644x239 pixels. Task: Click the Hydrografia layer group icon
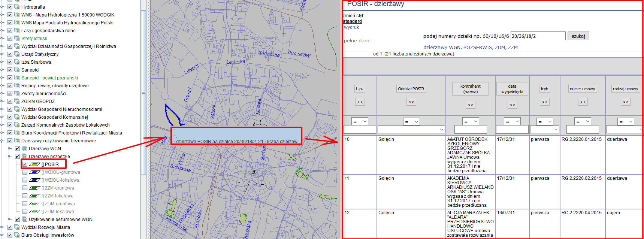coord(17,7)
